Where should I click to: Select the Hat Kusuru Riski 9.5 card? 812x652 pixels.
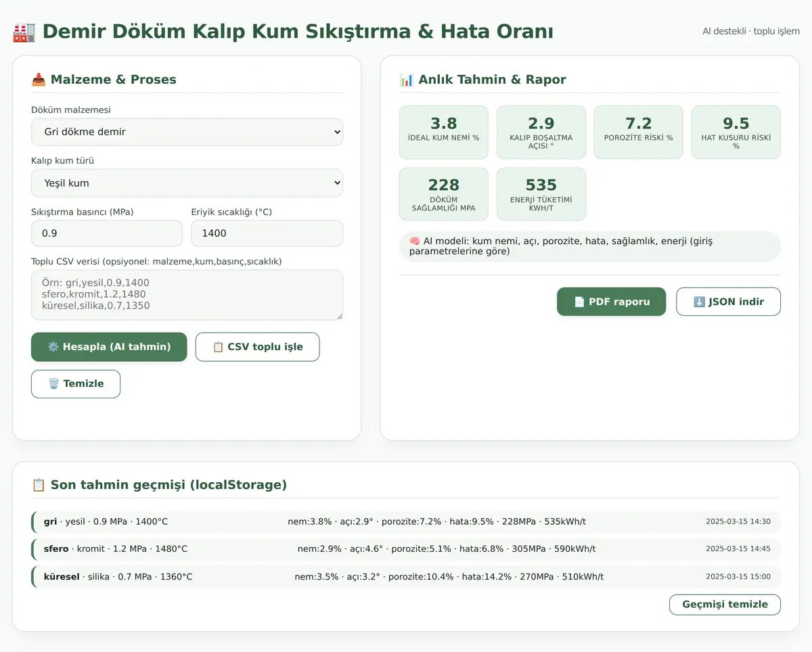(x=736, y=132)
